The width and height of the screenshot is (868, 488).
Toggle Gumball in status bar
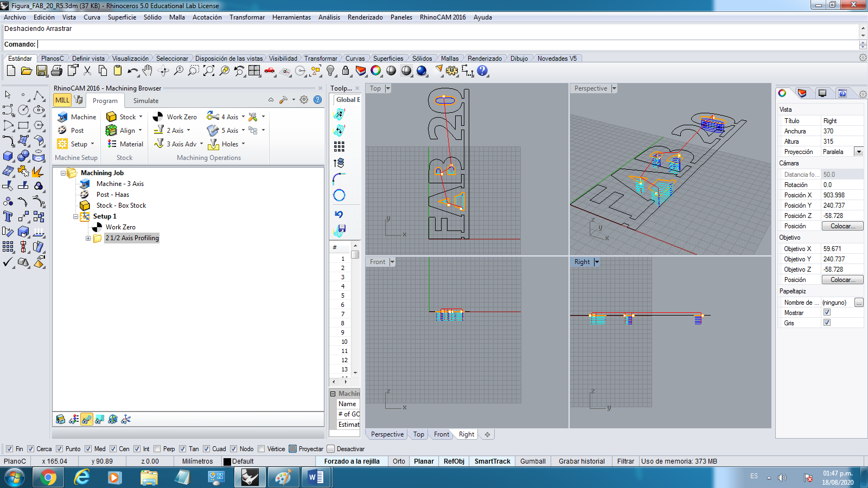click(x=533, y=461)
